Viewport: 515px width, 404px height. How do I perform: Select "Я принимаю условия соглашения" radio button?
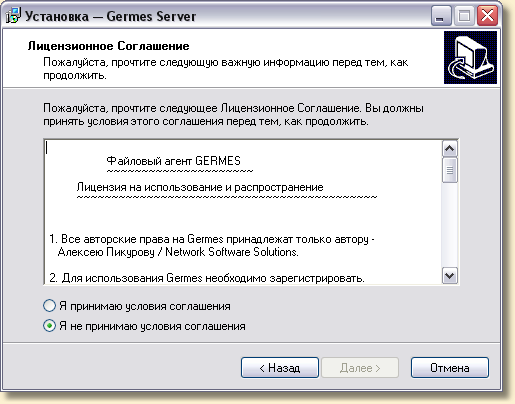(x=49, y=306)
